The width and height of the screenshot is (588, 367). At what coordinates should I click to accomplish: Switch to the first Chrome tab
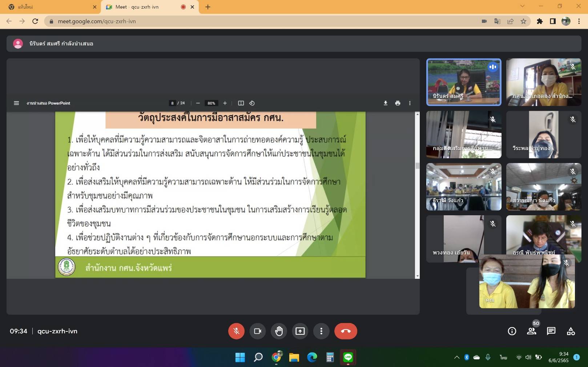[51, 7]
